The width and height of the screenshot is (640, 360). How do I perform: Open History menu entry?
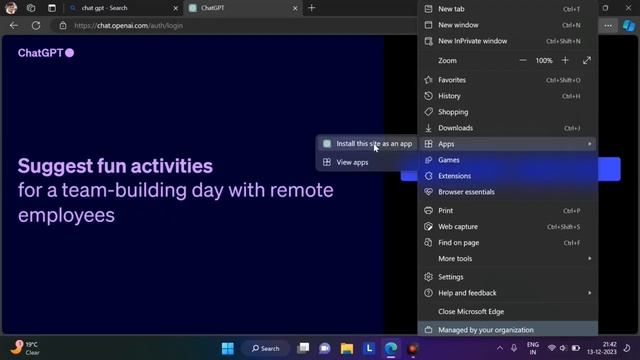pos(507,96)
